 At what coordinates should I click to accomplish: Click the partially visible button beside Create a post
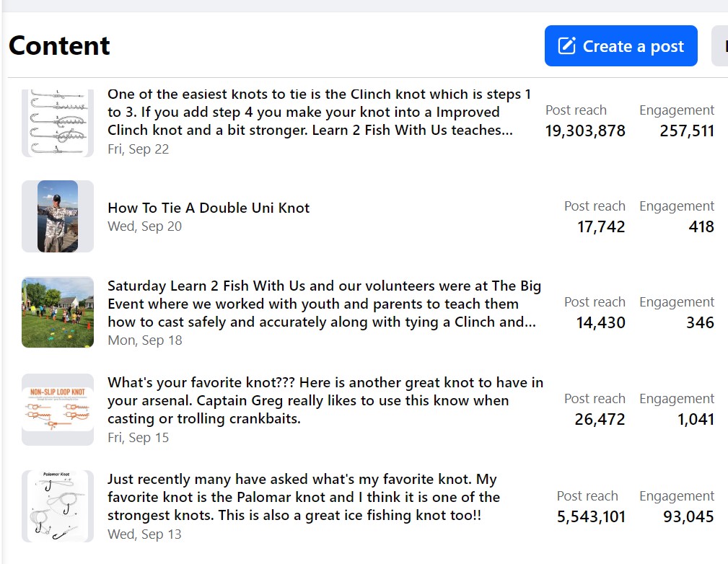[720, 46]
